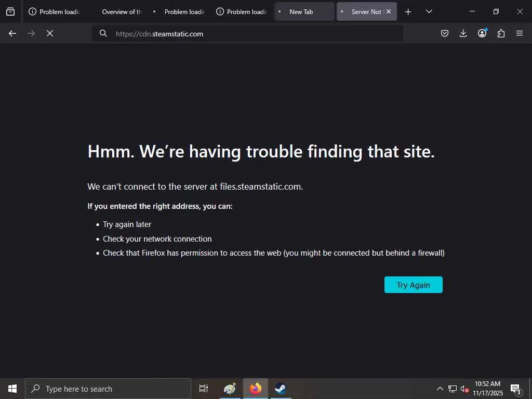This screenshot has width=532, height=399.
Task: Open the Firefox account menu
Action: pos(482,33)
